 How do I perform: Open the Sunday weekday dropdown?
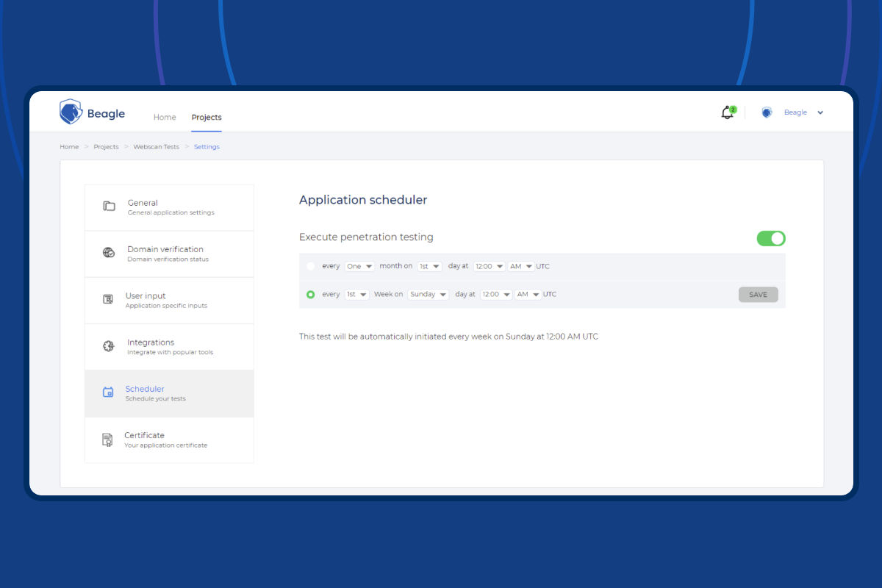pyautogui.click(x=429, y=294)
